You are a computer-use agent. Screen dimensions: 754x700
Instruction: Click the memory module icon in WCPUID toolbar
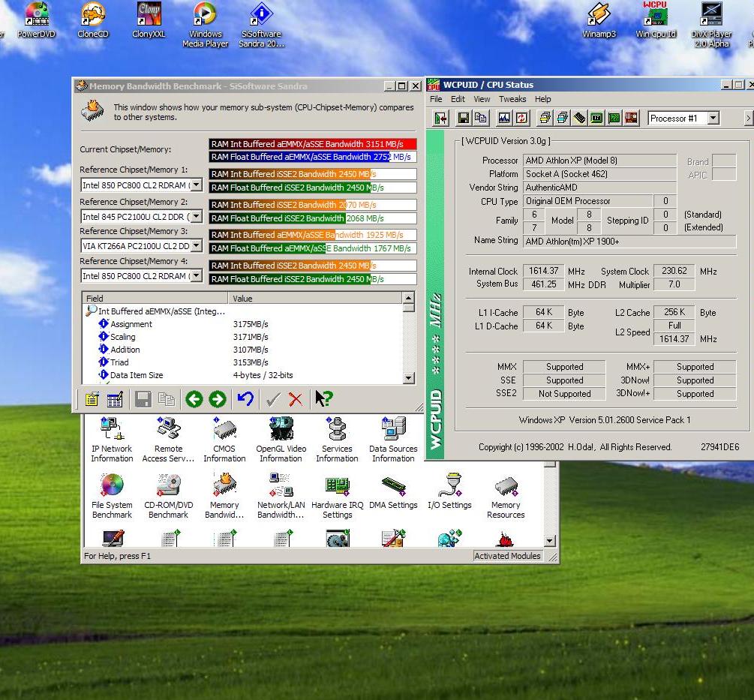click(579, 118)
